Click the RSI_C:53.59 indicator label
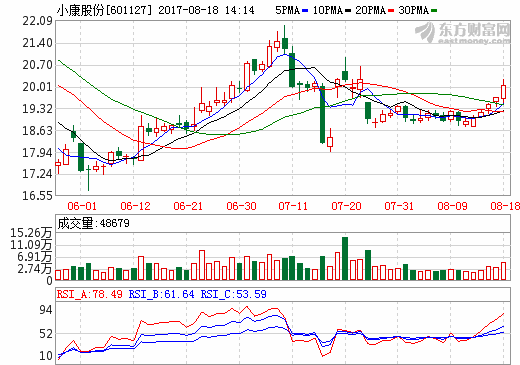Image resolution: width=520 pixels, height=365 pixels. (233, 294)
